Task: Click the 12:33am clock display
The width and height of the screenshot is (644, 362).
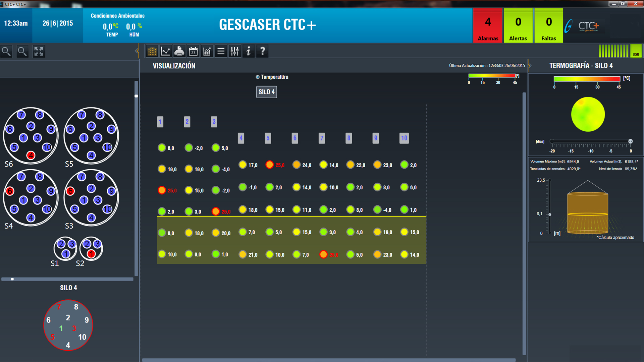Action: tap(16, 23)
